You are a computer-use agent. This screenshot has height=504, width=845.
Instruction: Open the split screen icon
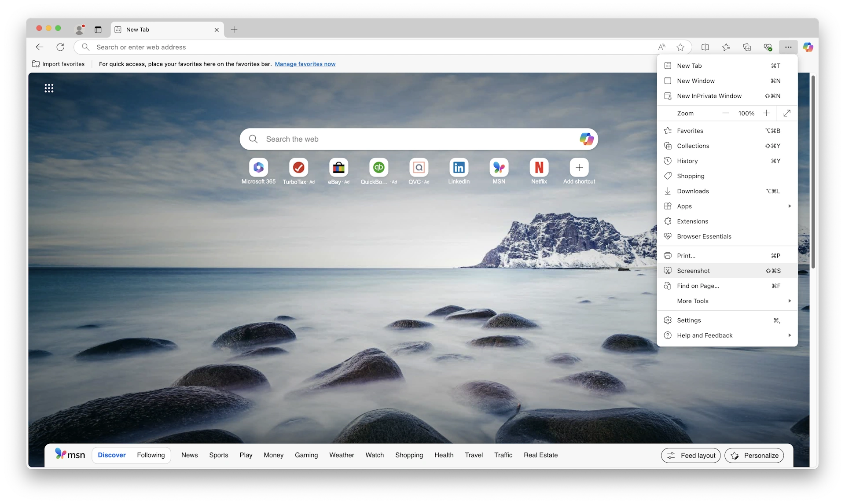pos(705,47)
